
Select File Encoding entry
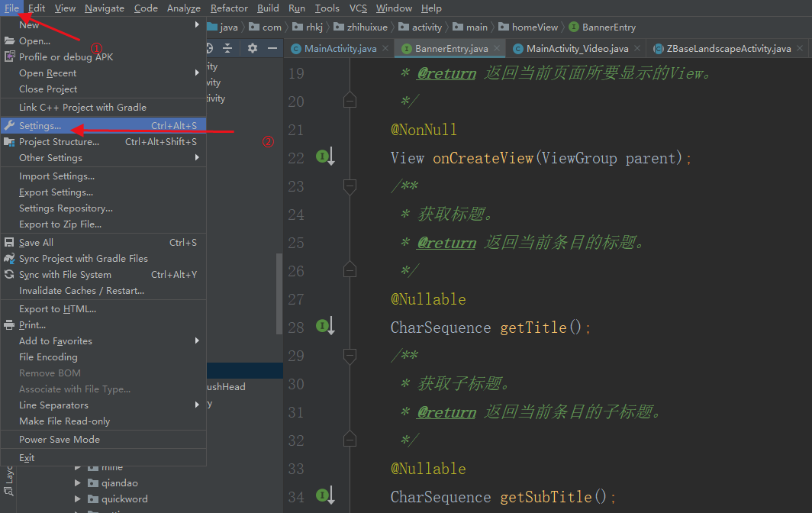(104, 357)
